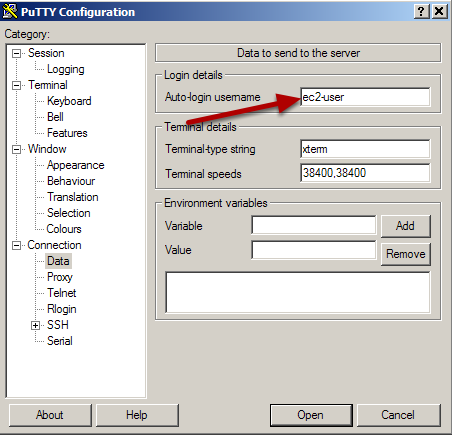Select the Serial category item

(60, 341)
